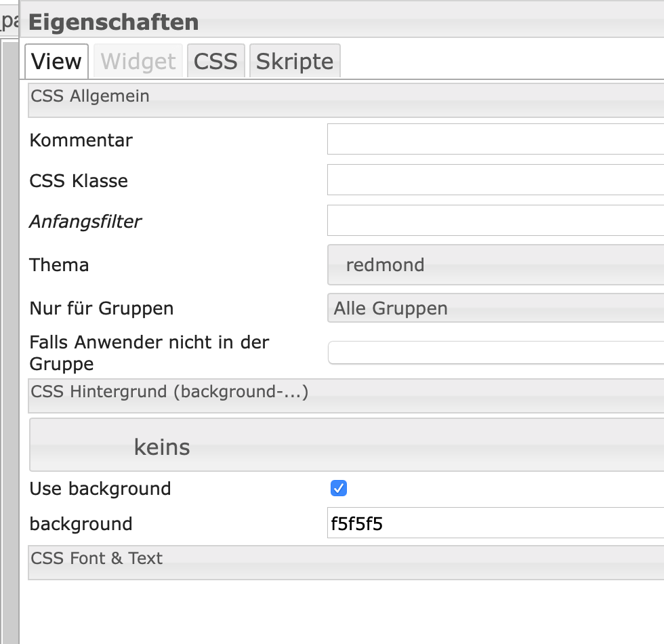The image size is (664, 644).
Task: Click the greyed-out Widget tab
Action: coord(138,62)
